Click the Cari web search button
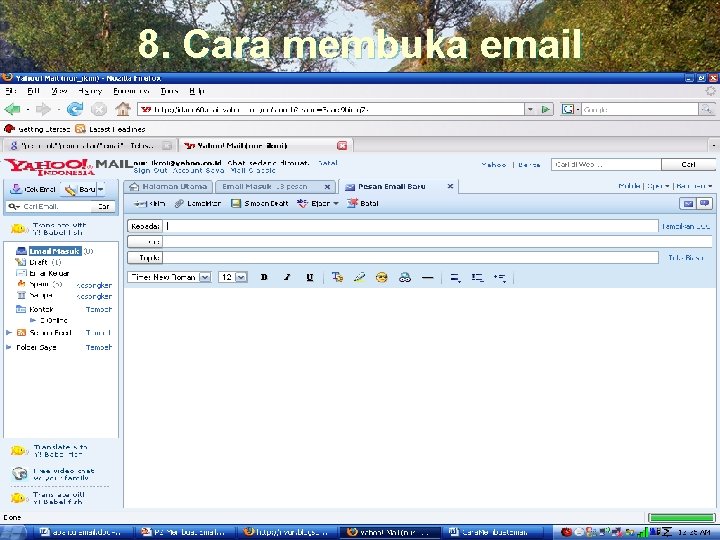 point(688,164)
